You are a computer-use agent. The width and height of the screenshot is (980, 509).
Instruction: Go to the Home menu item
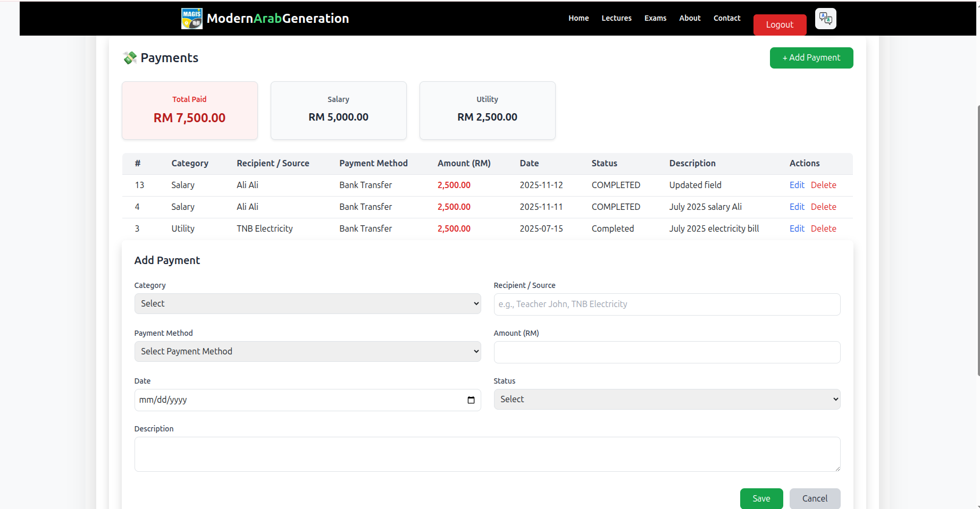578,18
